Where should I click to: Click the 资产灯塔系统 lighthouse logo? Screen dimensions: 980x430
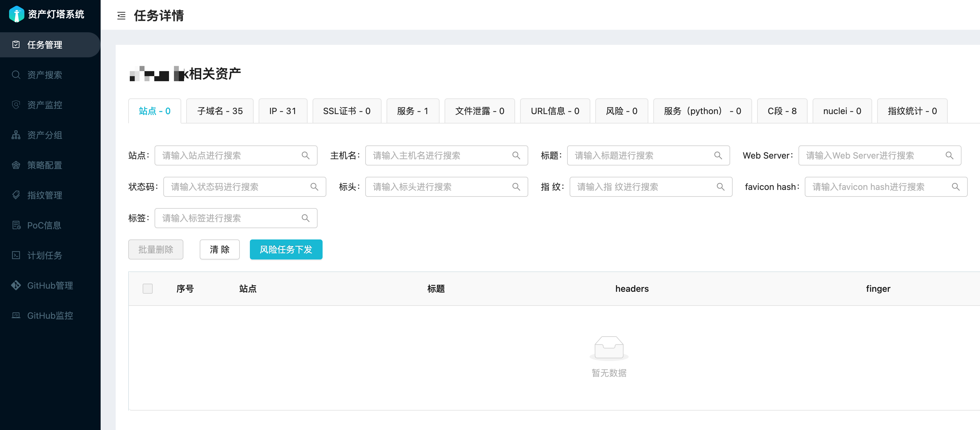pos(16,14)
